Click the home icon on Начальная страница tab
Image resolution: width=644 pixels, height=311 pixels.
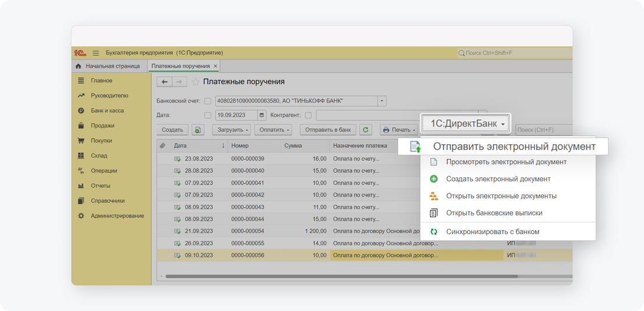(78, 67)
